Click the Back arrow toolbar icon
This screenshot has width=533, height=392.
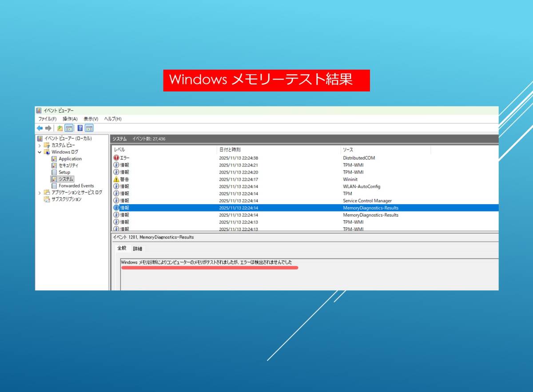tap(40, 128)
